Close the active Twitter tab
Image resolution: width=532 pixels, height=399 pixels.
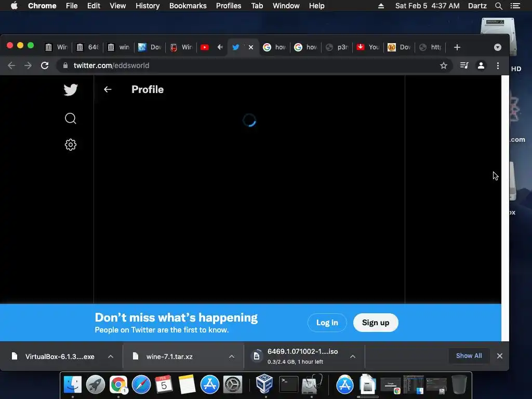(251, 47)
